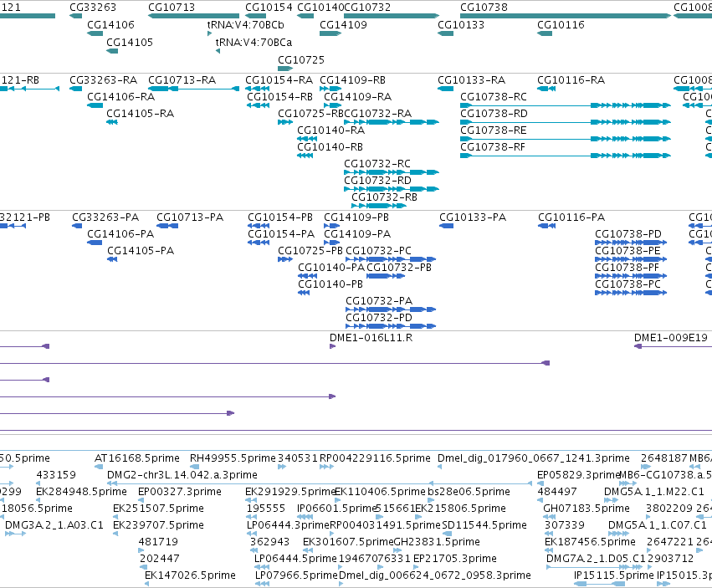This screenshot has width=712, height=588.
Task: Click BAC end DME1-009E19
Action: (671, 337)
